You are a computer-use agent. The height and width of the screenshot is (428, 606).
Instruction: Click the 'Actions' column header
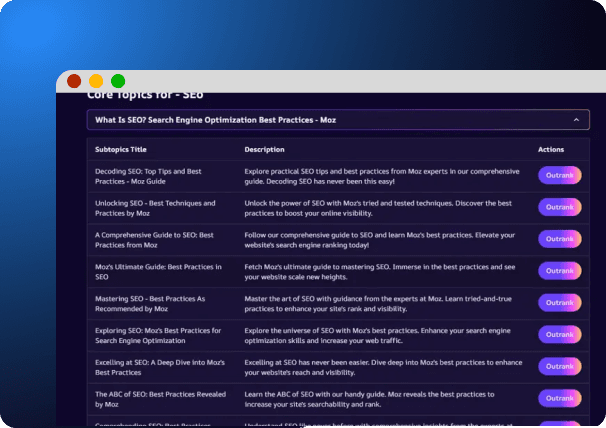point(551,150)
